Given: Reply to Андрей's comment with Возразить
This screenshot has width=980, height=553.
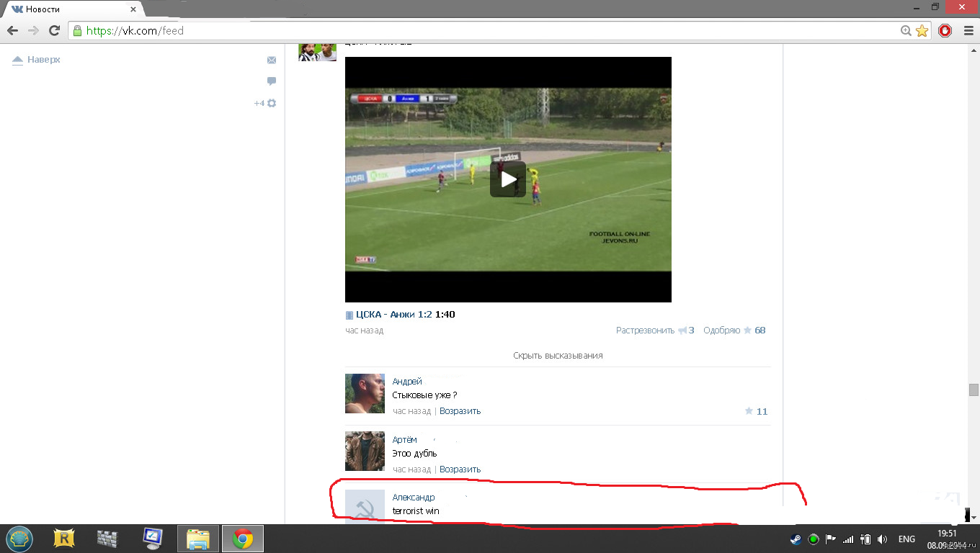Looking at the screenshot, I should [460, 411].
